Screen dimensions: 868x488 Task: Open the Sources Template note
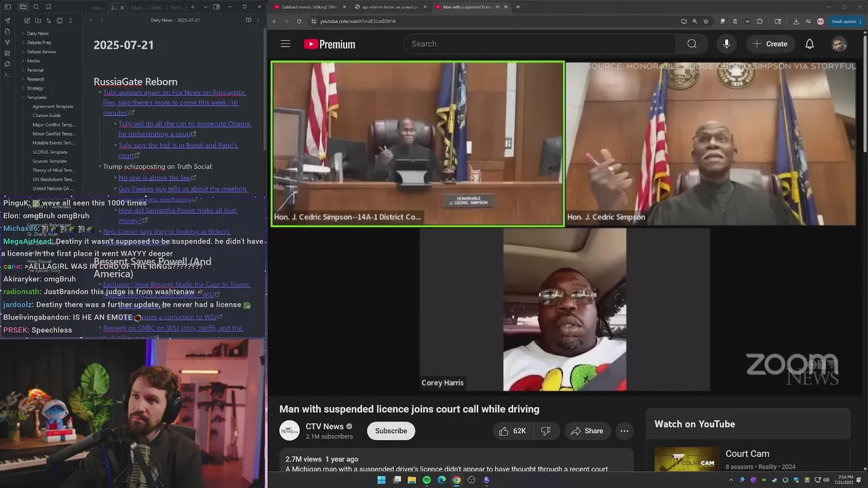[50, 161]
